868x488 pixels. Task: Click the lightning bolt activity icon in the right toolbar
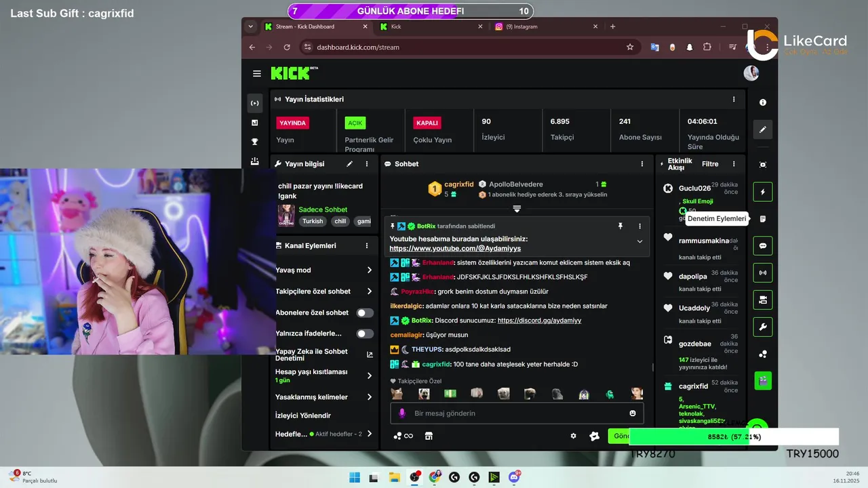[763, 192]
